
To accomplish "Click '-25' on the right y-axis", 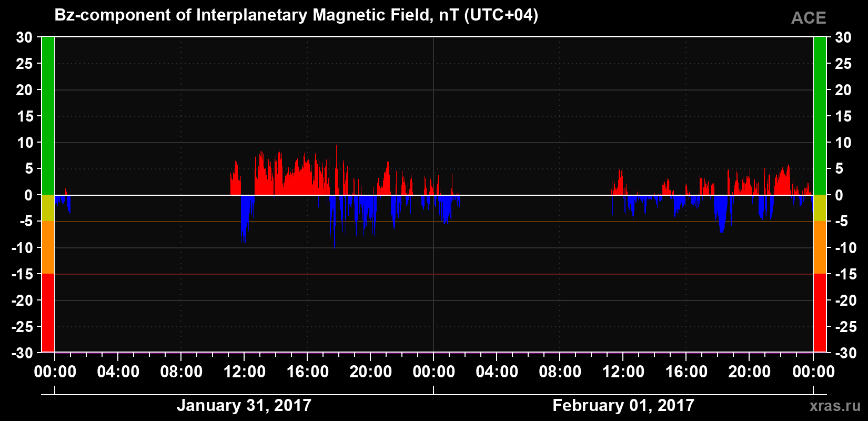I will point(845,327).
